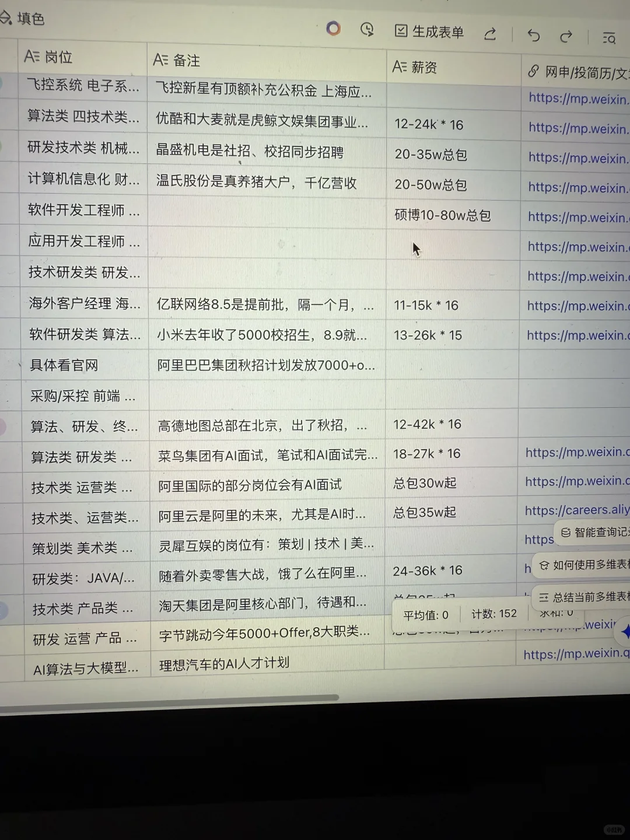Open link in the 应用开发工程师 row
Viewport: 630px width, 840px height.
pyautogui.click(x=578, y=247)
